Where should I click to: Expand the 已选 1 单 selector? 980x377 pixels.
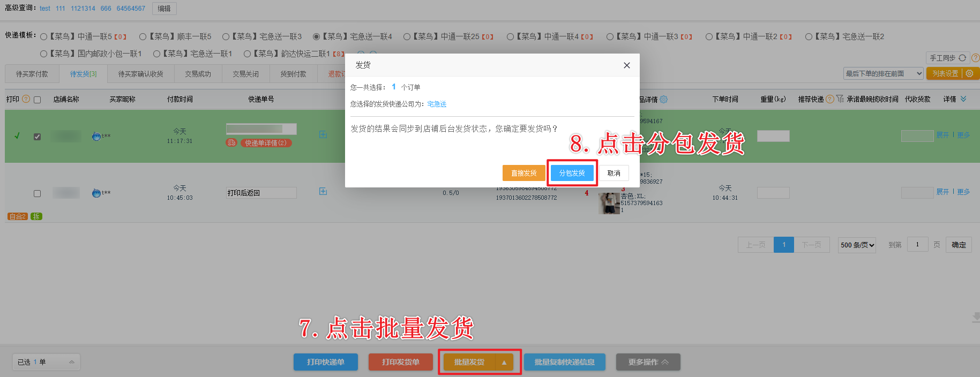tap(46, 362)
